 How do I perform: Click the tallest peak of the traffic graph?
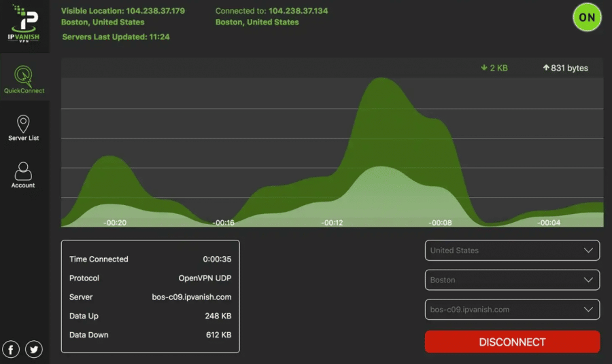[x=381, y=79]
